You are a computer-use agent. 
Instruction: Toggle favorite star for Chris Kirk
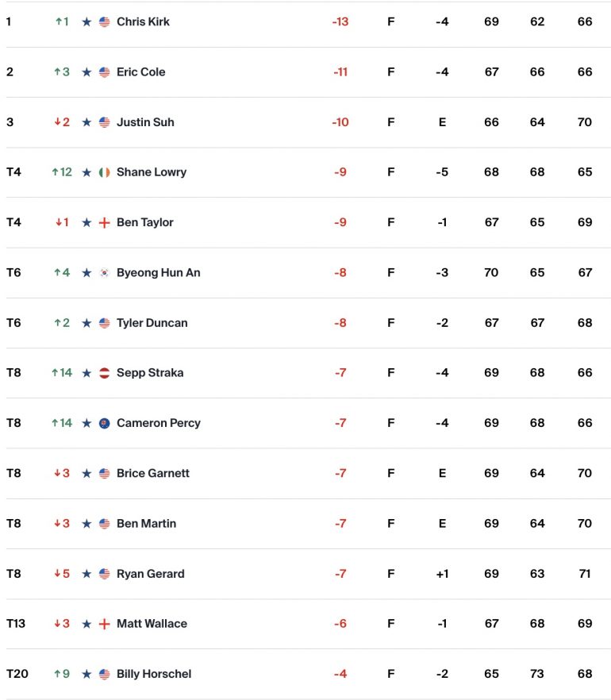pos(86,22)
